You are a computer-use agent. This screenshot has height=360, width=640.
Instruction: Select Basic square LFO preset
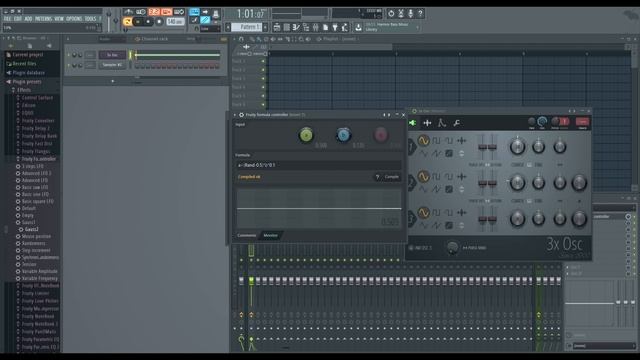click(37, 201)
